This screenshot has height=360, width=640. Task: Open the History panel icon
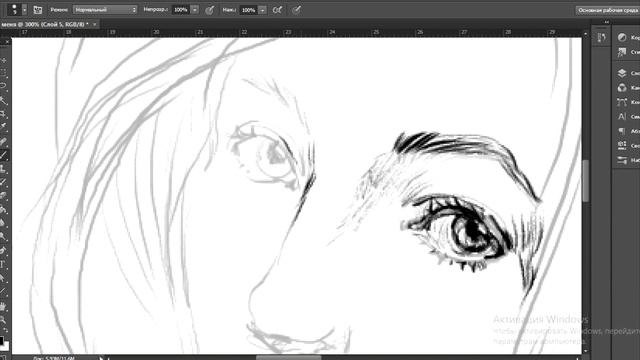[602, 38]
